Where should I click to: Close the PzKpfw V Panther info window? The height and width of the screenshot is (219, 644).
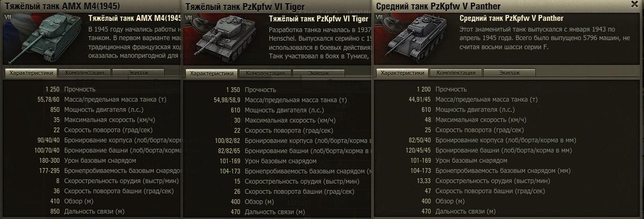coord(635,4)
